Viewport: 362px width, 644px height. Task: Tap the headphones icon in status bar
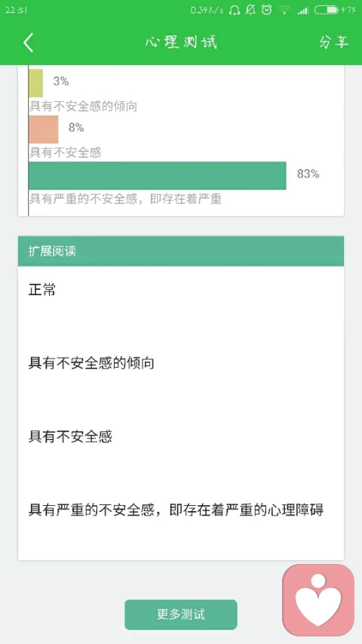[235, 10]
